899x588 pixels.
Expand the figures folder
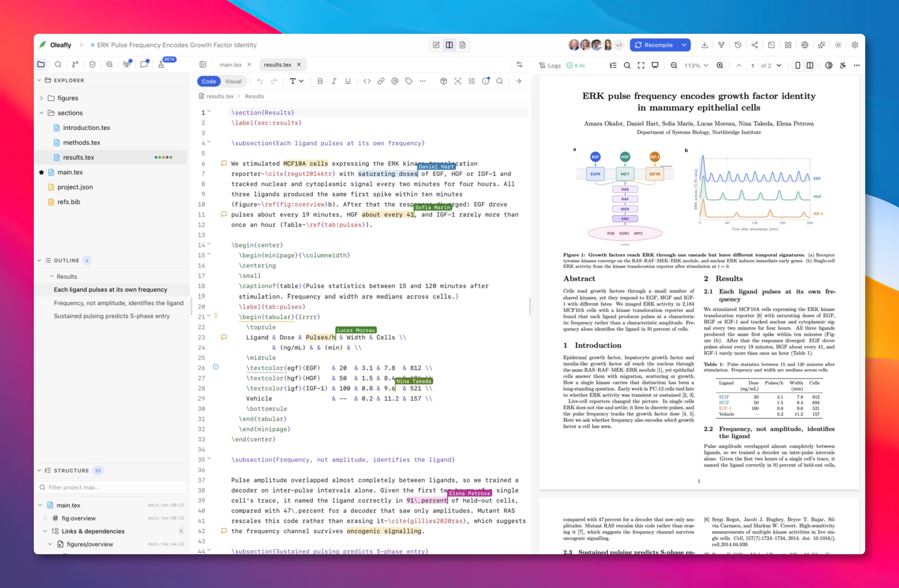coord(41,98)
